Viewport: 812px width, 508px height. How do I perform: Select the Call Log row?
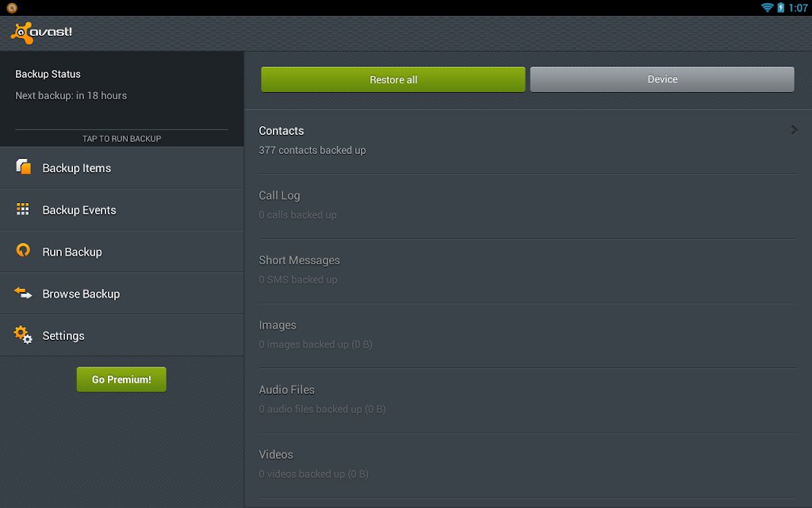pyautogui.click(x=527, y=206)
